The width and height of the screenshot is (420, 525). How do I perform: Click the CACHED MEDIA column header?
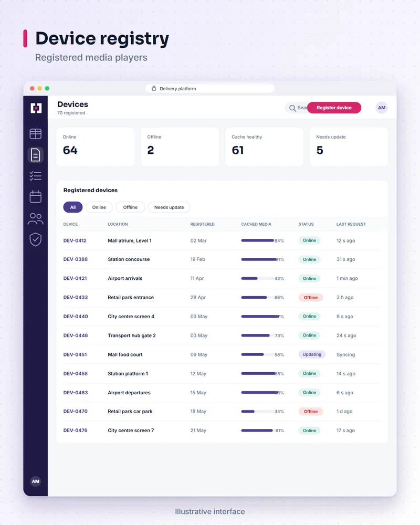tap(256, 224)
